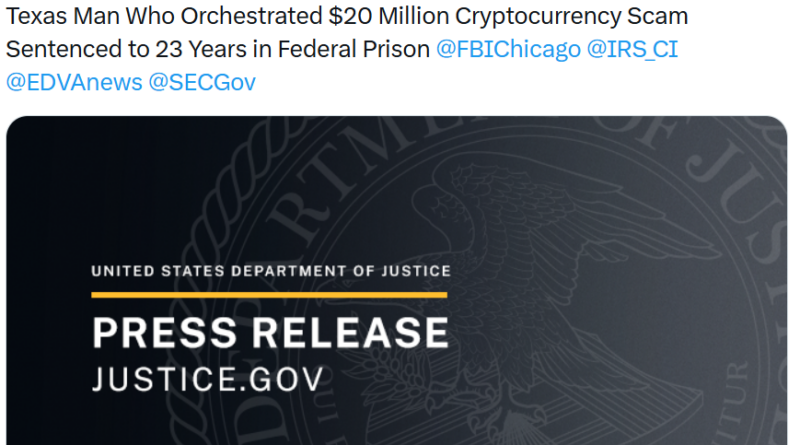Image resolution: width=800 pixels, height=445 pixels.
Task: Click the "PRESS RELEASE" heading on card
Action: pyautogui.click(x=270, y=333)
